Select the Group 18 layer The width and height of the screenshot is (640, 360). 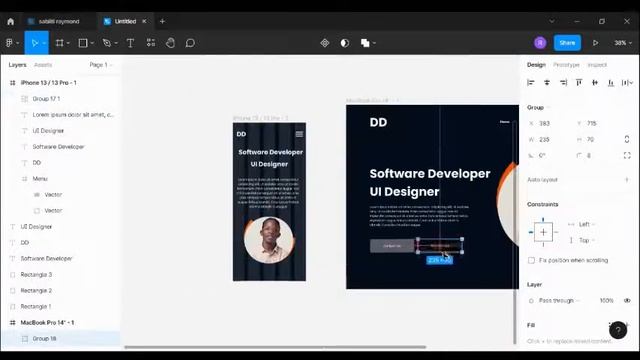click(x=61, y=338)
